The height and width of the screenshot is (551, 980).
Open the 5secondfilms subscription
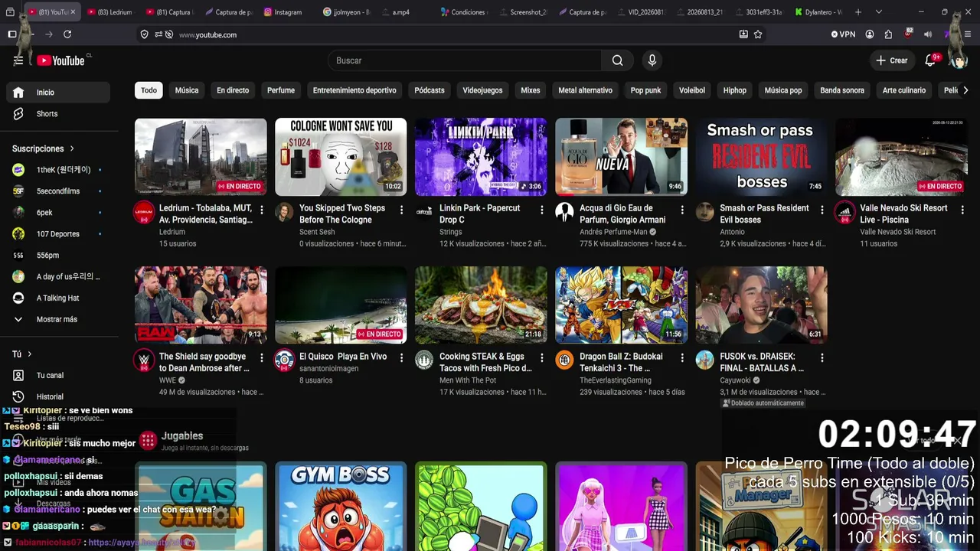click(x=58, y=191)
